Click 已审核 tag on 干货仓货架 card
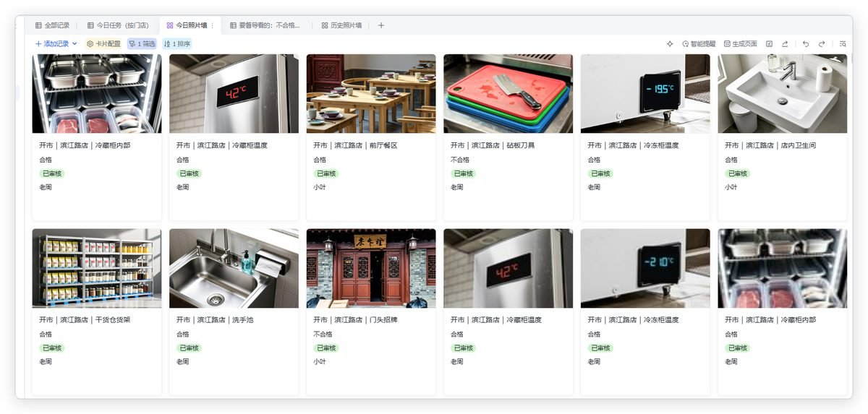 point(52,348)
